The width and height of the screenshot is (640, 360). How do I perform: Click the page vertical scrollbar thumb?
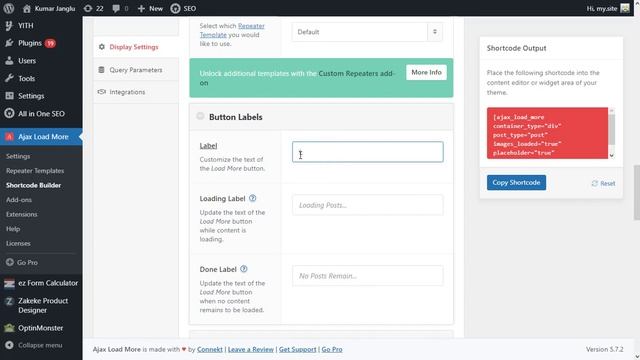pos(636,193)
